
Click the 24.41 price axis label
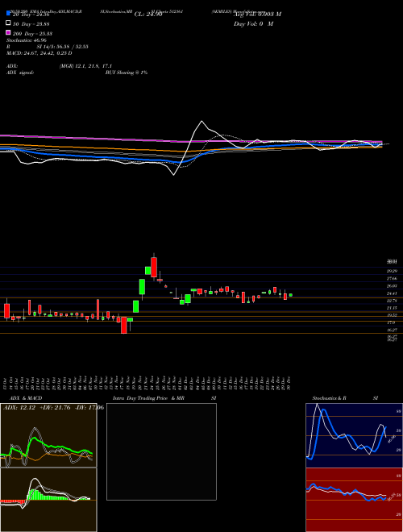(392, 293)
